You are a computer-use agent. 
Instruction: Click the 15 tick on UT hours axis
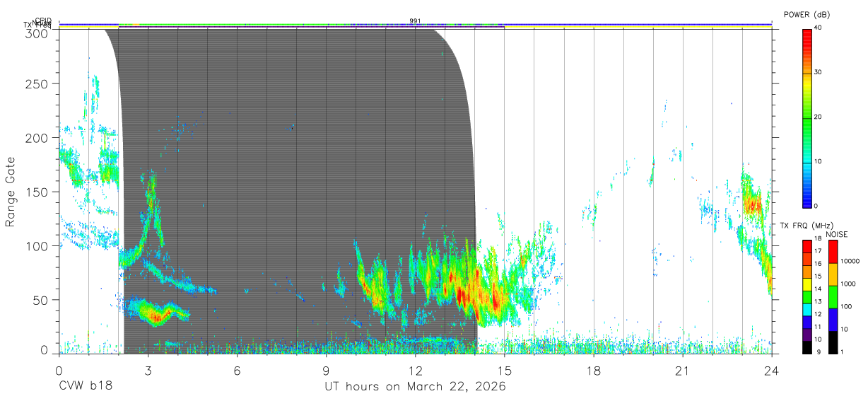(505, 370)
